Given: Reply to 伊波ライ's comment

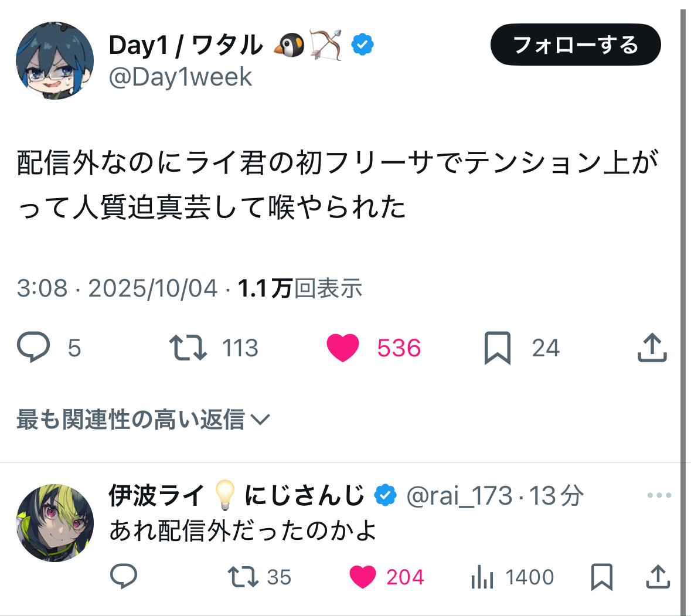Looking at the screenshot, I should click(124, 577).
